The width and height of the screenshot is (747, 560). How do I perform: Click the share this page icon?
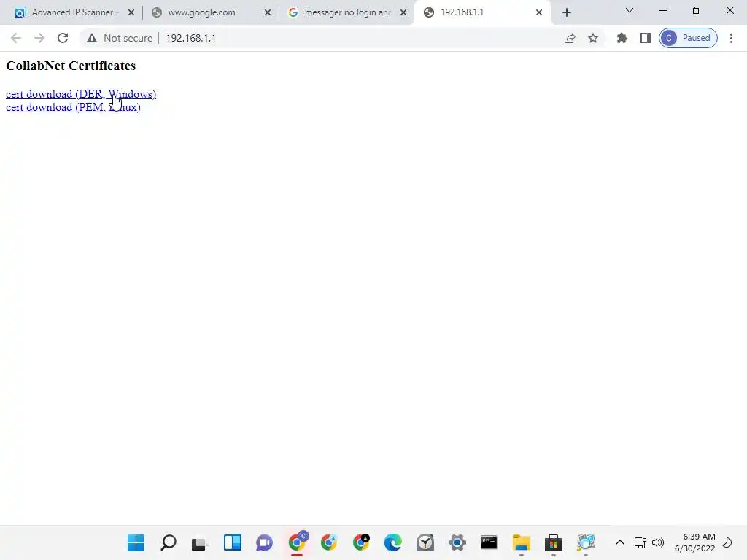click(x=570, y=38)
